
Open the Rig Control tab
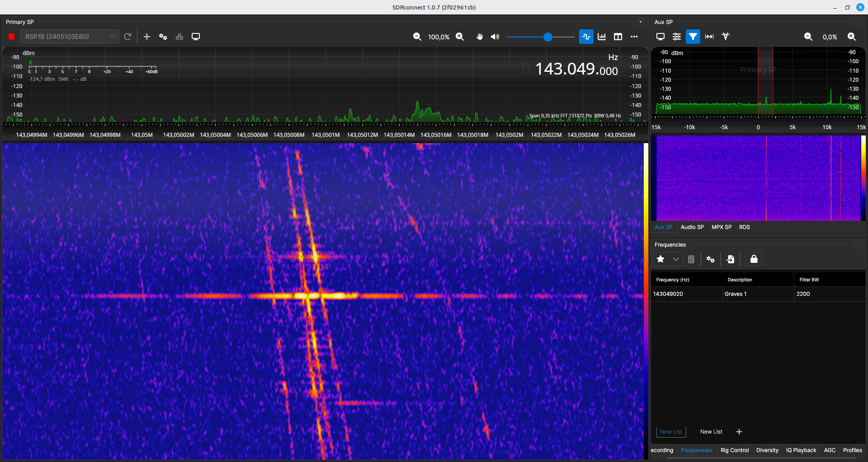click(x=735, y=450)
